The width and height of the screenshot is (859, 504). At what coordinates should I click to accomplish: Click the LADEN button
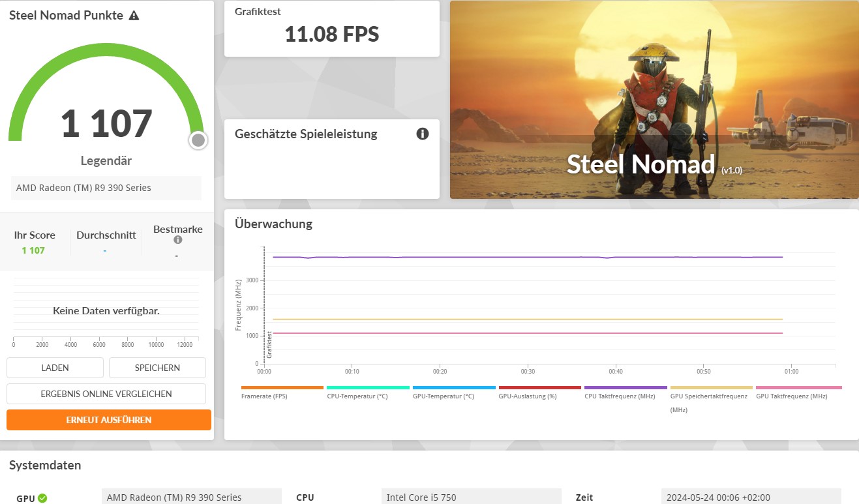point(55,368)
